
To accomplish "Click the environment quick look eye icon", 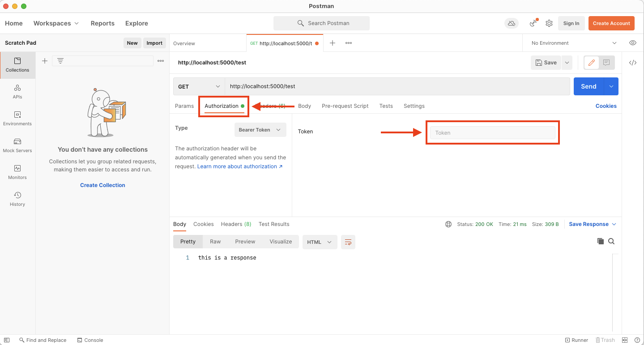I will [x=632, y=43].
